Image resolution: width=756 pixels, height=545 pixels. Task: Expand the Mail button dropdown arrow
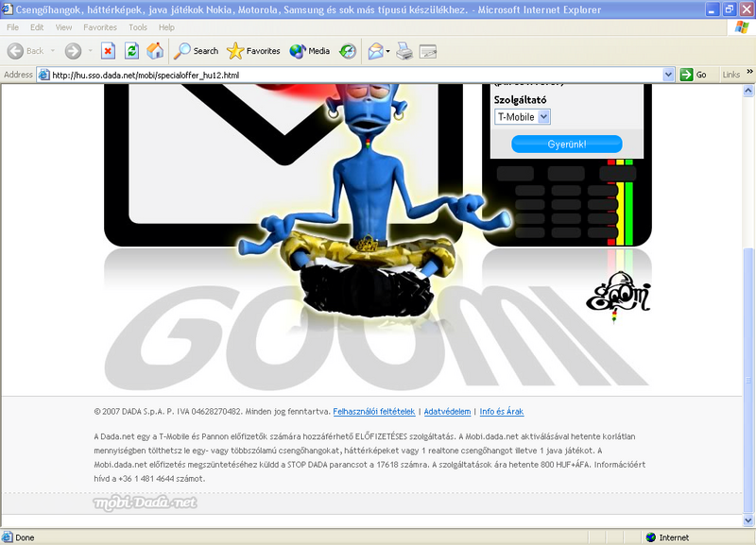pos(387,51)
